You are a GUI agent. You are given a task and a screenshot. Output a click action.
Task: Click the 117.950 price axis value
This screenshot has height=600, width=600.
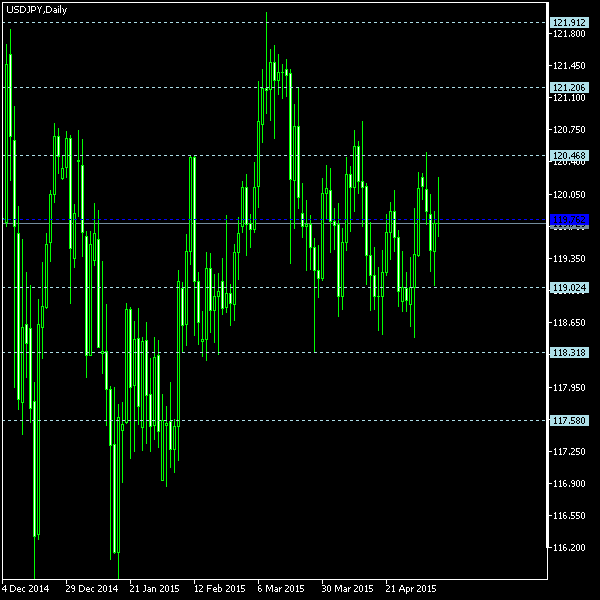coord(569,388)
